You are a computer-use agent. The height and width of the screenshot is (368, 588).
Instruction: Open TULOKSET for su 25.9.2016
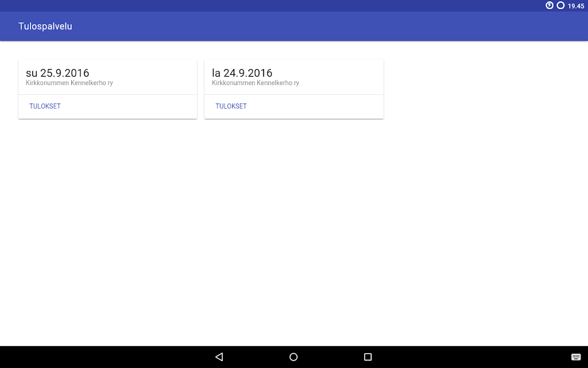(x=45, y=106)
